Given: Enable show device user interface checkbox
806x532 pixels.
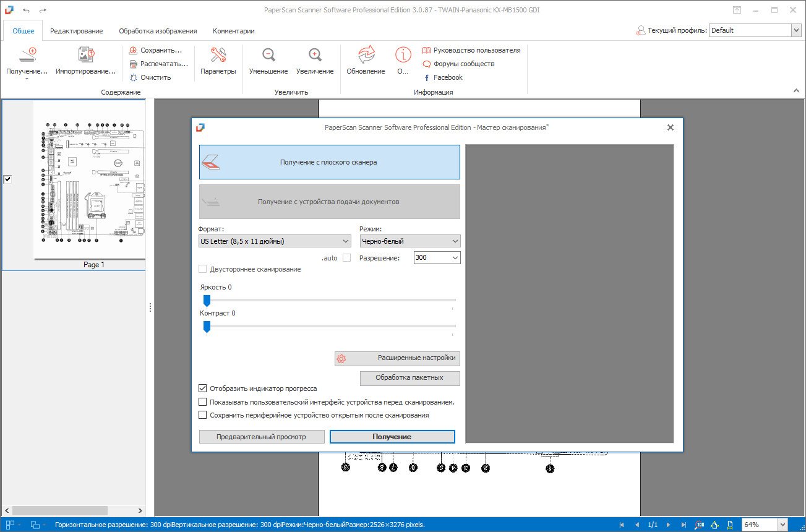Looking at the screenshot, I should pyautogui.click(x=202, y=402).
